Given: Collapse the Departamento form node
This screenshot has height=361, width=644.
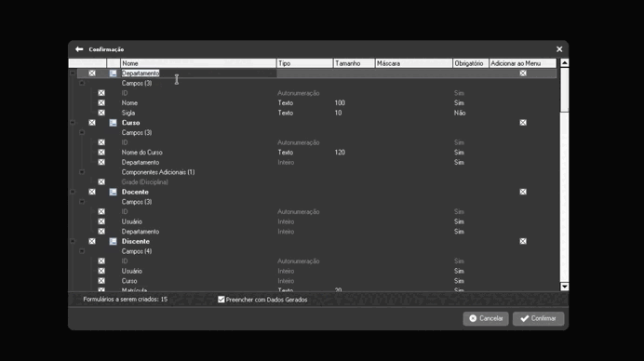Looking at the screenshot, I should (73, 74).
